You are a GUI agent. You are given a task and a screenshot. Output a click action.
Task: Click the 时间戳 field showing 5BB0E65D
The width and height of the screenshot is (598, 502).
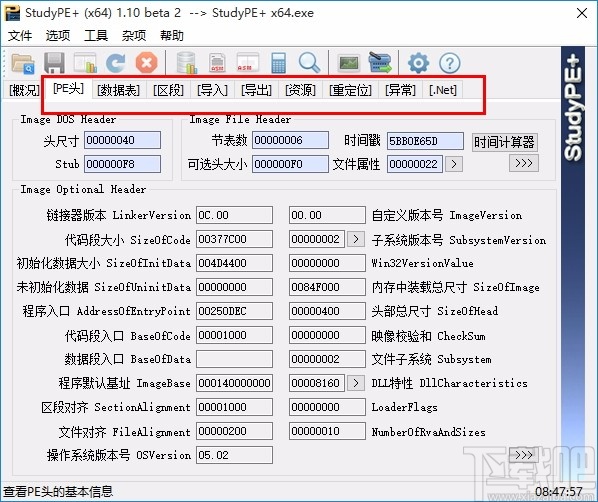pos(425,141)
